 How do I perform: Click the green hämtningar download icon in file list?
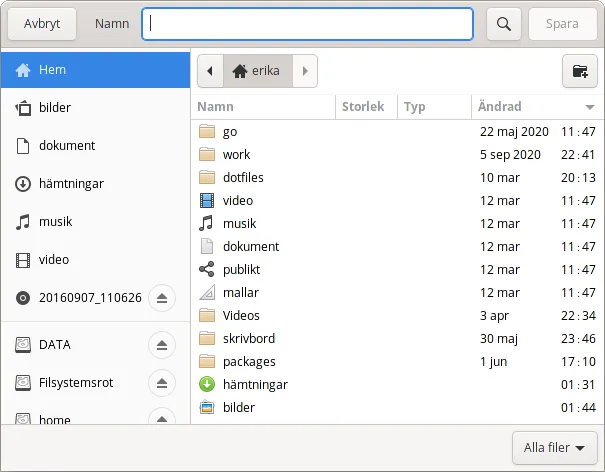pyautogui.click(x=207, y=385)
